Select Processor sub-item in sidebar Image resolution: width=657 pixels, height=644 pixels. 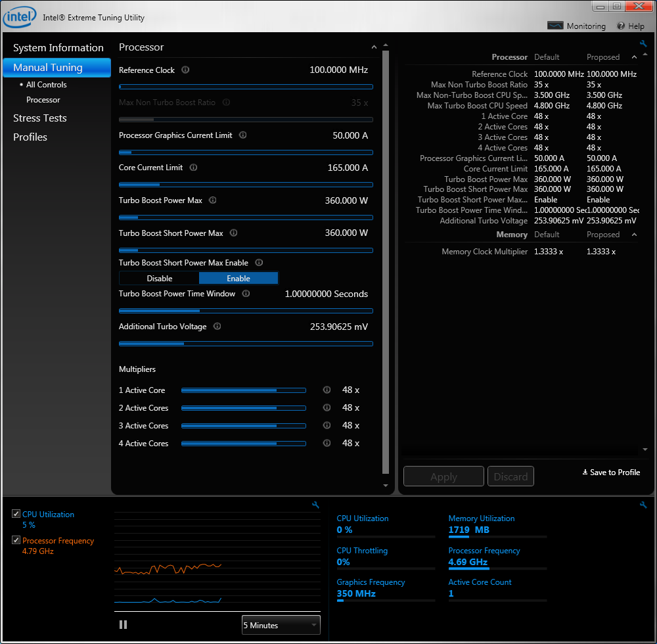click(43, 100)
